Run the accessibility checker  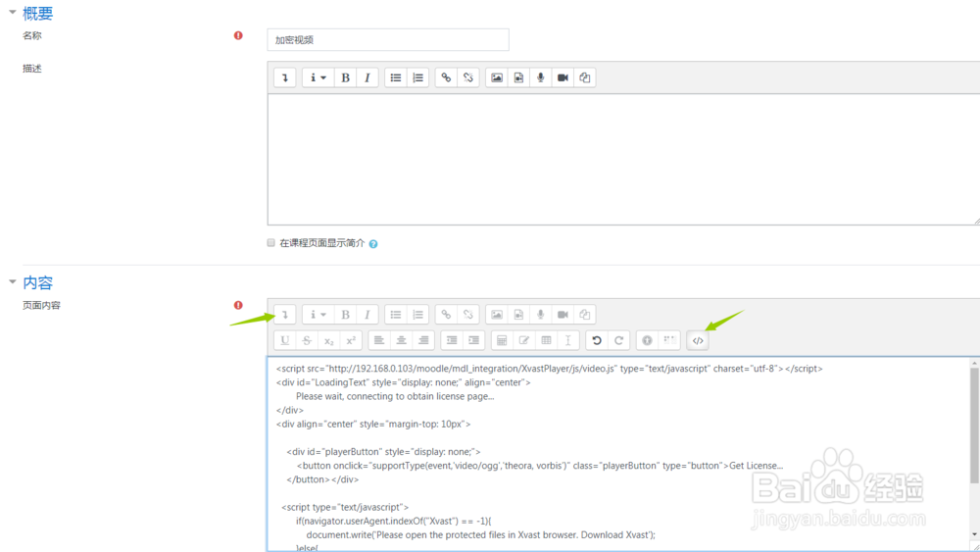(648, 340)
